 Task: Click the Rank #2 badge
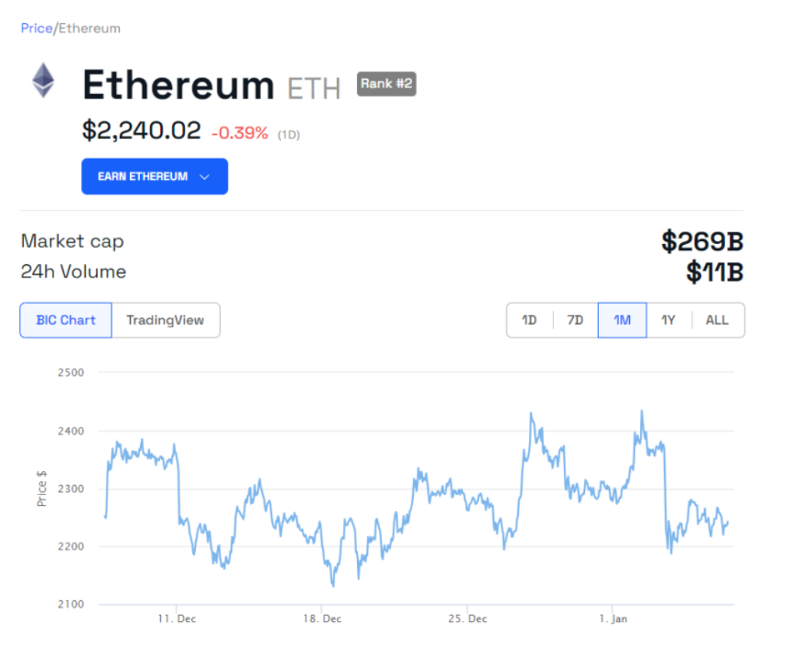pyautogui.click(x=387, y=84)
